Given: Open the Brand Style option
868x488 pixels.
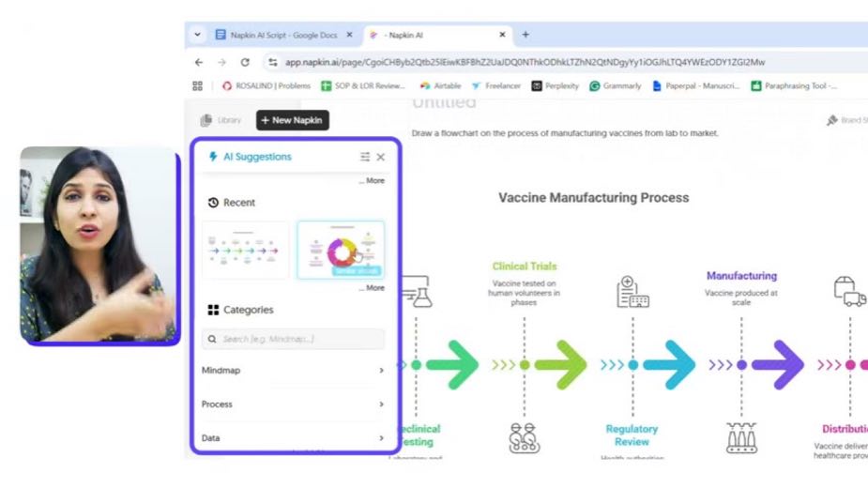Looking at the screenshot, I should pyautogui.click(x=847, y=120).
